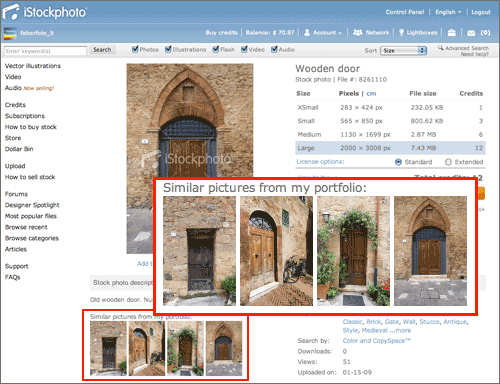500x384 pixels.
Task: Click the Brick keyword link
Action: (x=373, y=322)
